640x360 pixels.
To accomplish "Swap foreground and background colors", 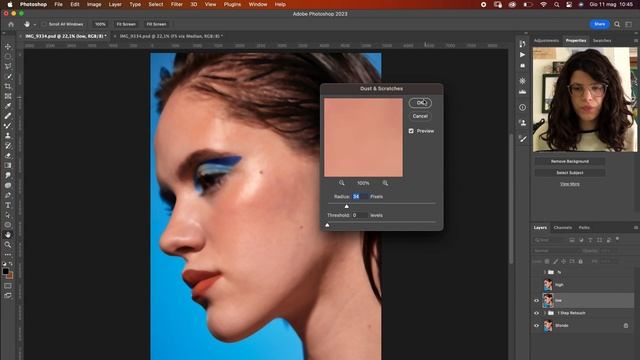I will (x=11, y=264).
